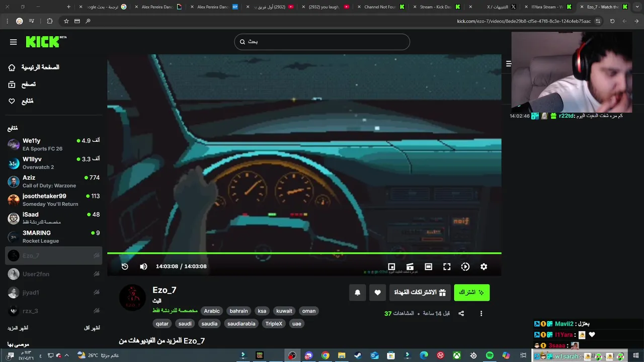This screenshot has height=362, width=644.
Task: Click the browser reload button
Action: click(x=612, y=21)
